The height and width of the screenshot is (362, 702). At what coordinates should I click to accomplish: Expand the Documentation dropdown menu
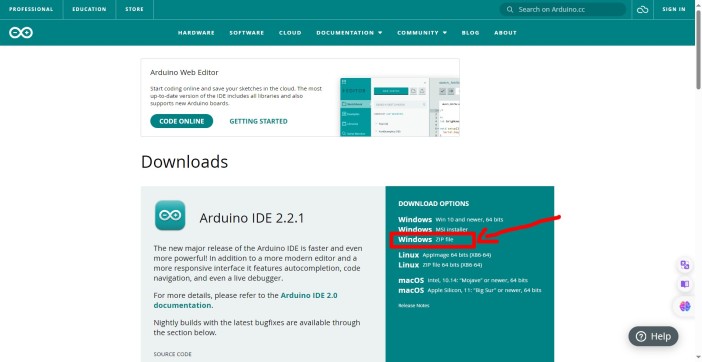click(x=349, y=33)
